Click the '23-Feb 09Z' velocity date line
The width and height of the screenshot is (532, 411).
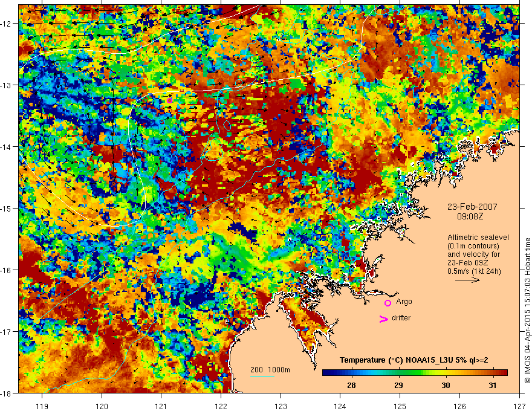pos(466,263)
